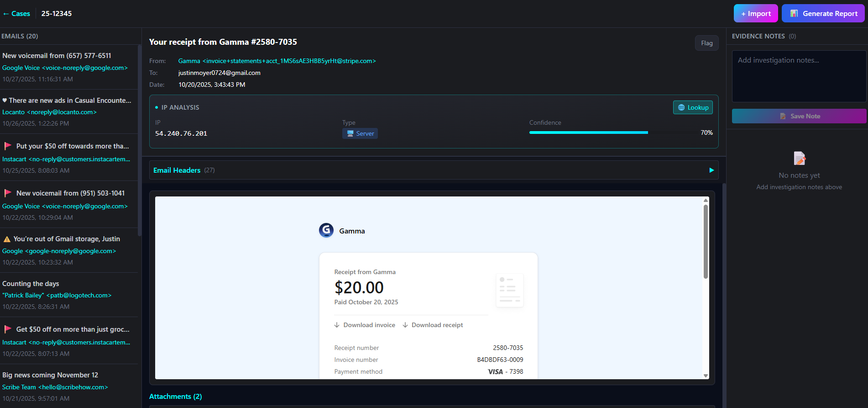Click the confidence progress bar
The height and width of the screenshot is (408, 868).
588,132
